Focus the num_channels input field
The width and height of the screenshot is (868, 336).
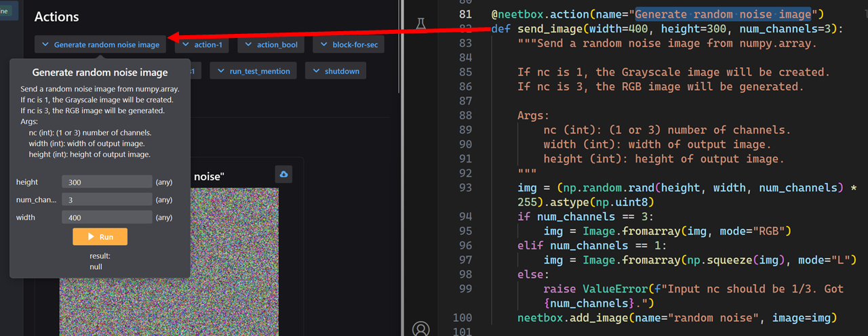coord(106,199)
